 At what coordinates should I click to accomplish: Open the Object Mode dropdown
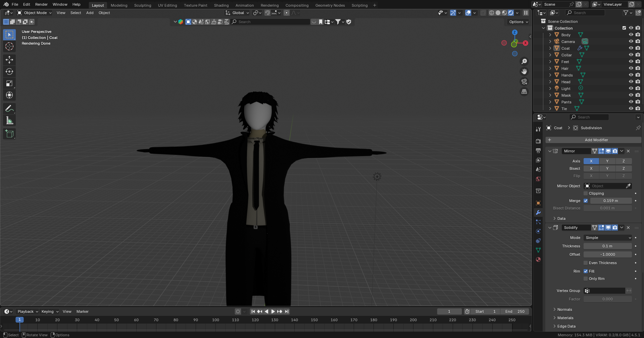point(35,13)
